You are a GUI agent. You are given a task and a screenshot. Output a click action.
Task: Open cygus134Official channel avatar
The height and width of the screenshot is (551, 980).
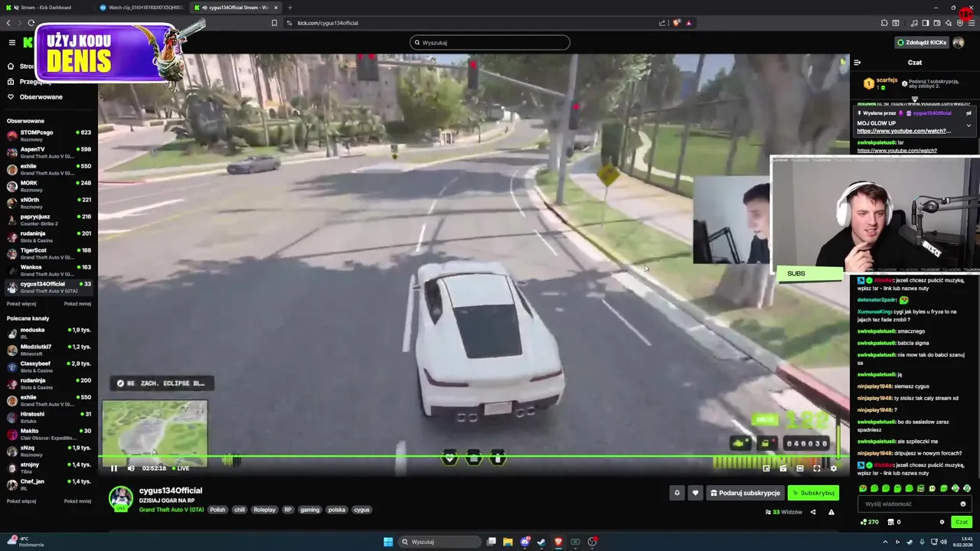click(x=120, y=498)
